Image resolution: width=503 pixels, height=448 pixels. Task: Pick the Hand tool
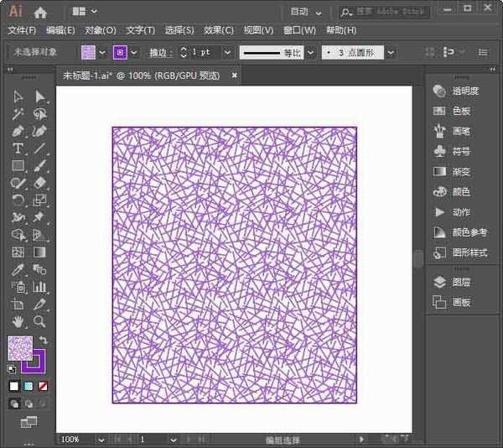coord(18,321)
